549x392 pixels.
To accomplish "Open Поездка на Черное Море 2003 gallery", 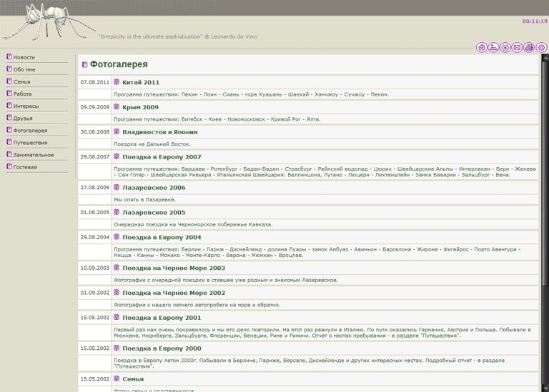I will [x=174, y=268].
